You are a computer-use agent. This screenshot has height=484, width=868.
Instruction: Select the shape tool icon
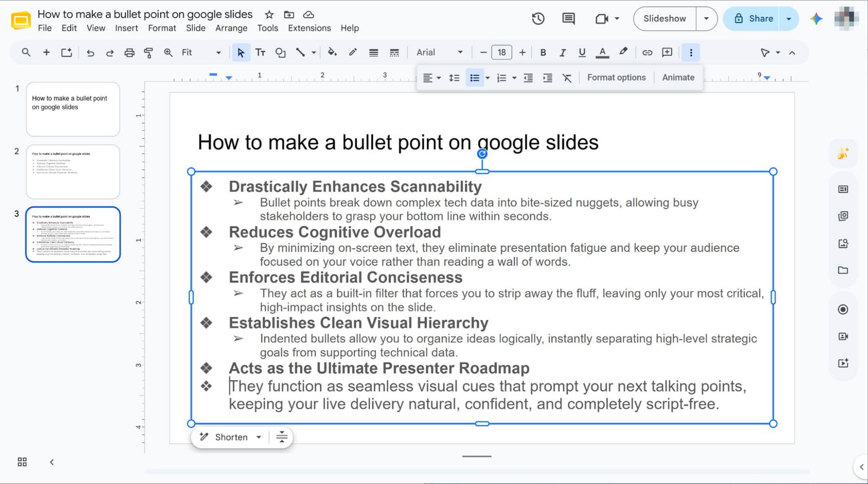[x=280, y=53]
